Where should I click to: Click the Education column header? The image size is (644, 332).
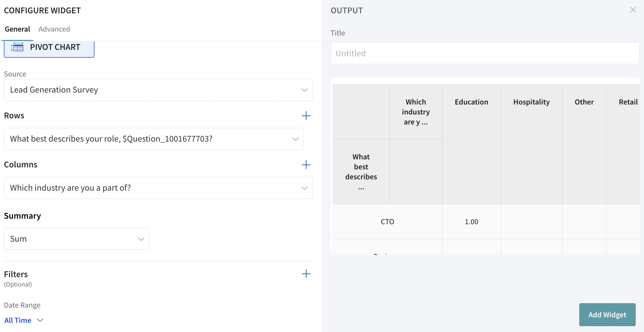point(471,102)
